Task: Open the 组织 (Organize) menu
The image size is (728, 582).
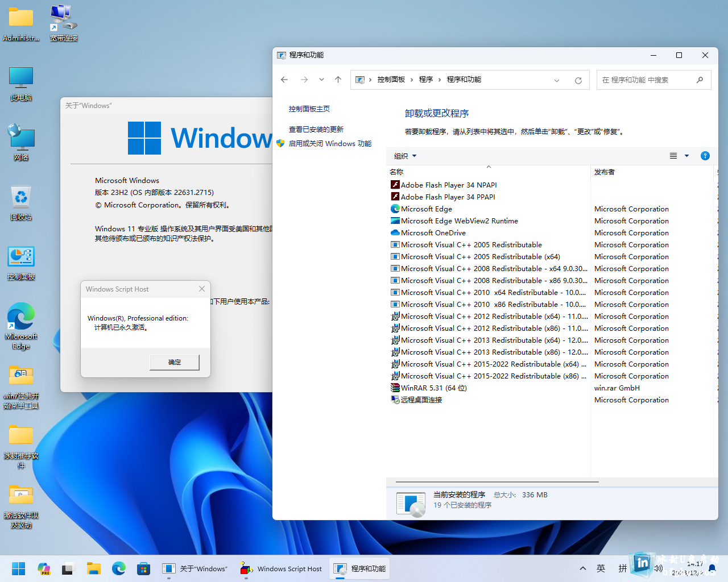Action: tap(405, 156)
